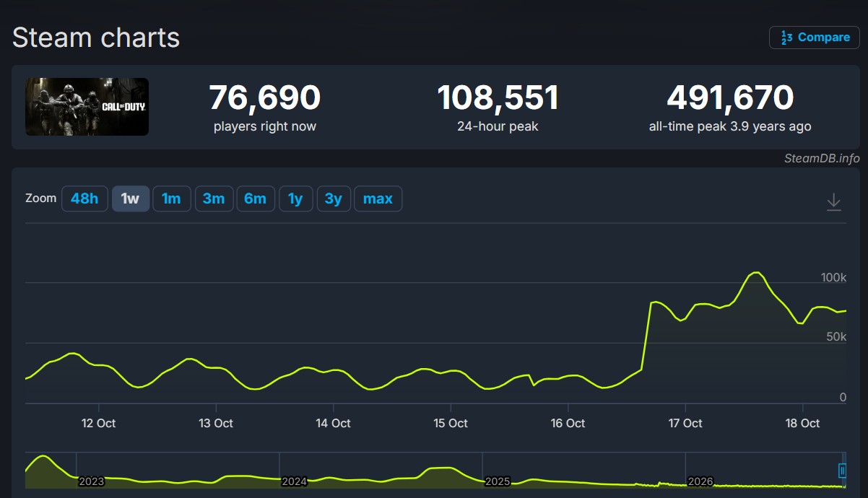Click the 100k y-axis label
Screen dimensions: 868x498
point(833,278)
